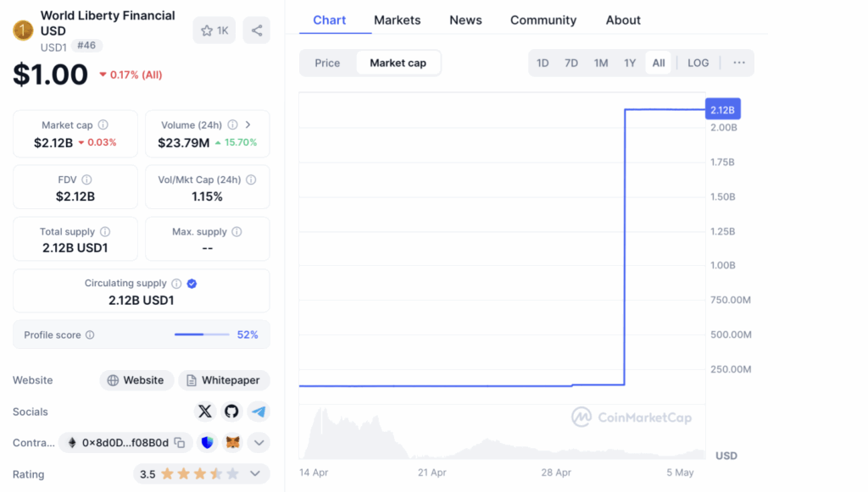
Task: Click the 1.00B y-axis label
Action: tap(723, 265)
